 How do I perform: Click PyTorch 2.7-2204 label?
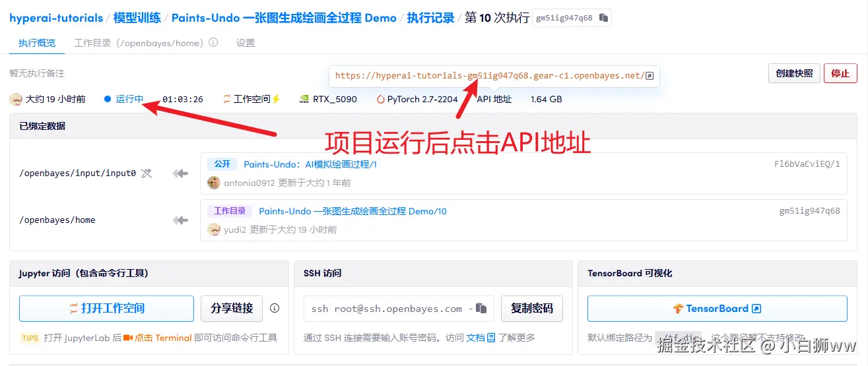click(x=422, y=100)
